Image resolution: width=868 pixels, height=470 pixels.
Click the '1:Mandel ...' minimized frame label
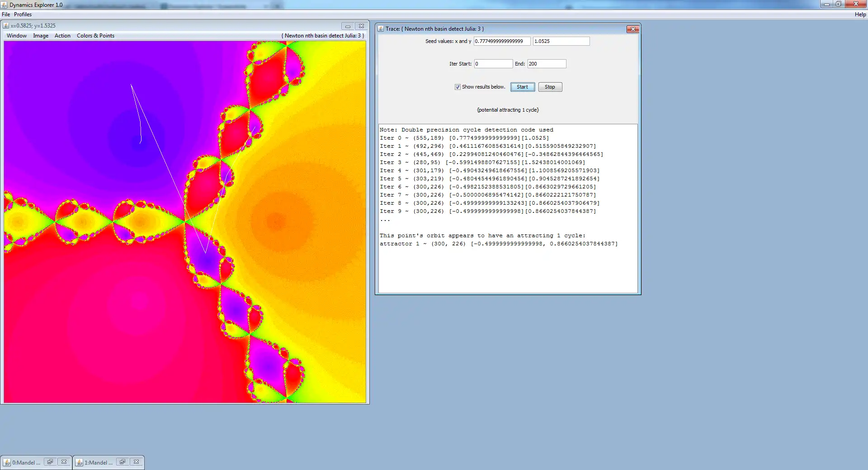click(x=99, y=462)
